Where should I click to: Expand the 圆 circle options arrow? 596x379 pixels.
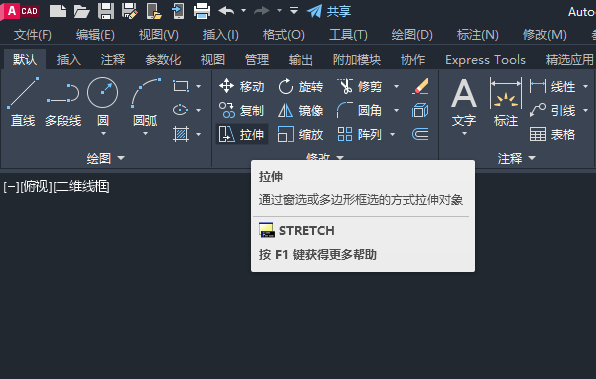pyautogui.click(x=103, y=134)
